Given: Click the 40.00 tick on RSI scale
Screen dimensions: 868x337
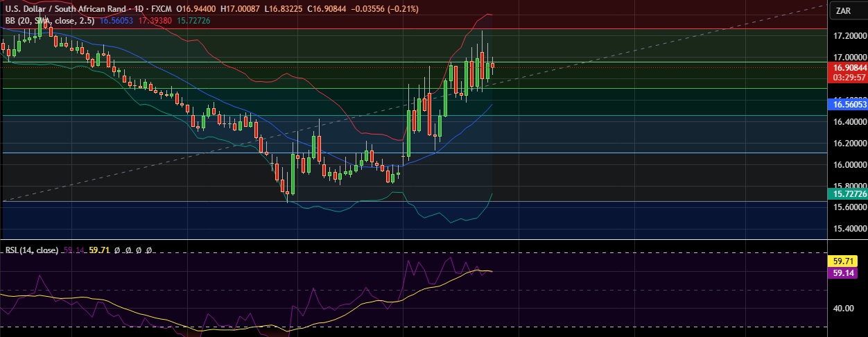Looking at the screenshot, I should (842, 308).
